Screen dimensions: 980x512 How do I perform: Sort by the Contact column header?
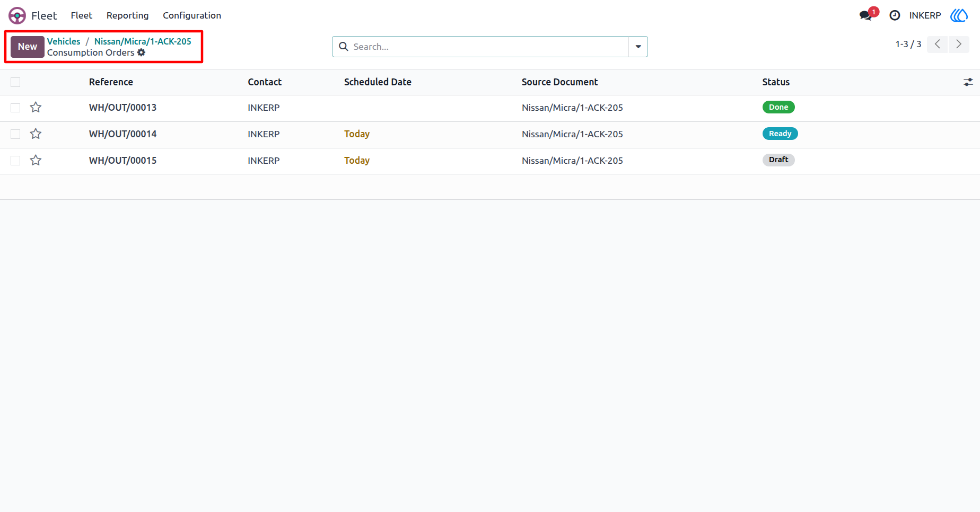pos(265,82)
